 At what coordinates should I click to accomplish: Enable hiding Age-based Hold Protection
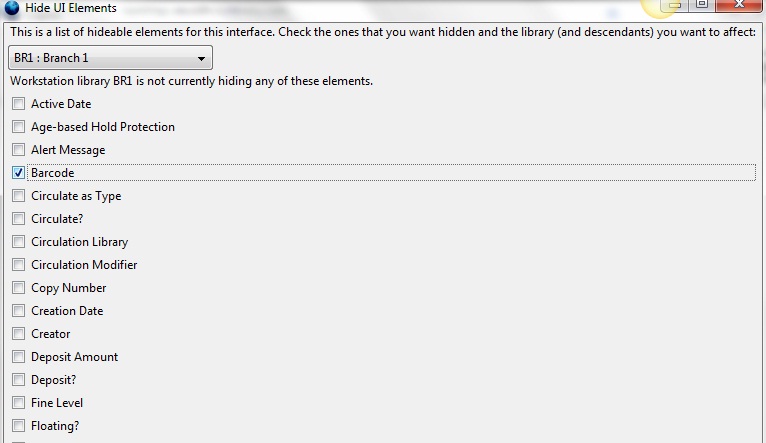point(19,127)
